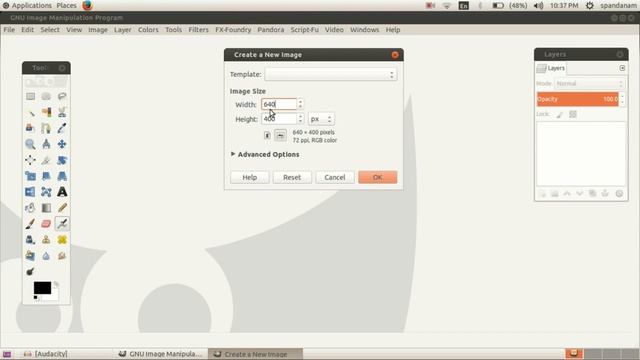Select the Text tool
The image size is (640, 360).
coord(62,192)
